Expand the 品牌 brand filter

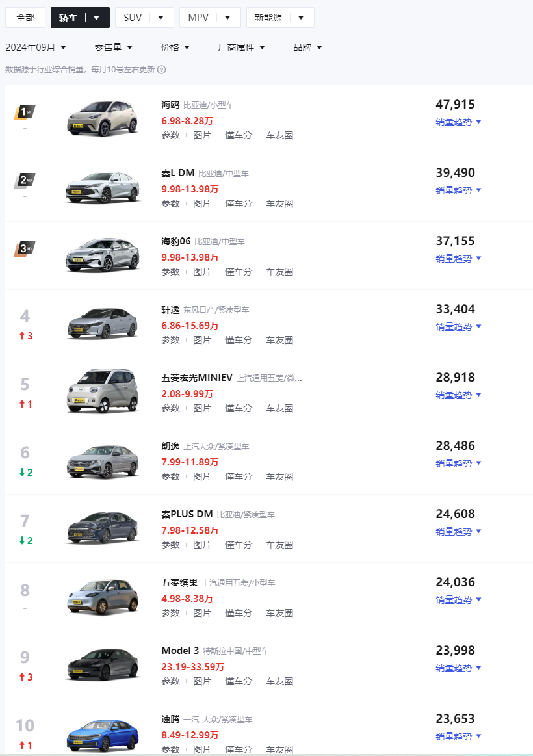pyautogui.click(x=307, y=47)
